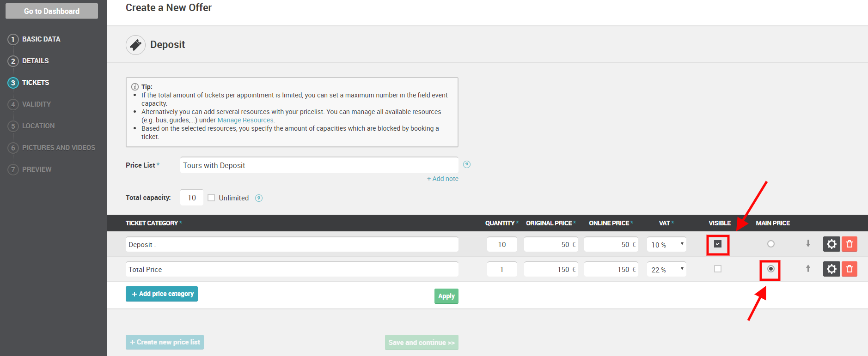Click the Deposit ticket icon in header
Image resolution: width=868 pixels, height=356 pixels.
point(135,45)
